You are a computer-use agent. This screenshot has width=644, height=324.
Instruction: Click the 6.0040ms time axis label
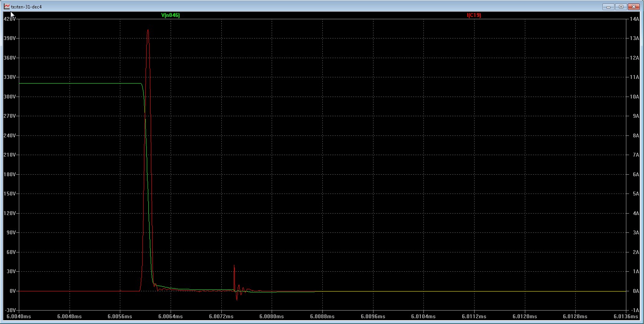click(19, 317)
